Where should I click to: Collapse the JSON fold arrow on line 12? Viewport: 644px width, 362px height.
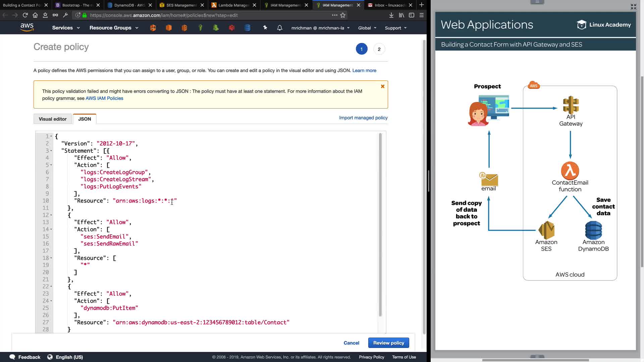click(x=51, y=215)
